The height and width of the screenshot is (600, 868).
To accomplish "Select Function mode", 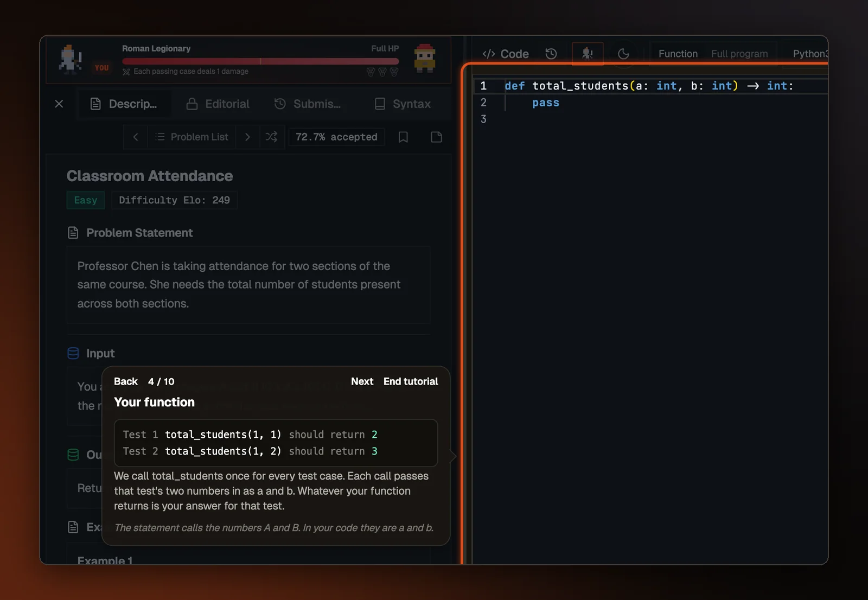I will [x=678, y=54].
